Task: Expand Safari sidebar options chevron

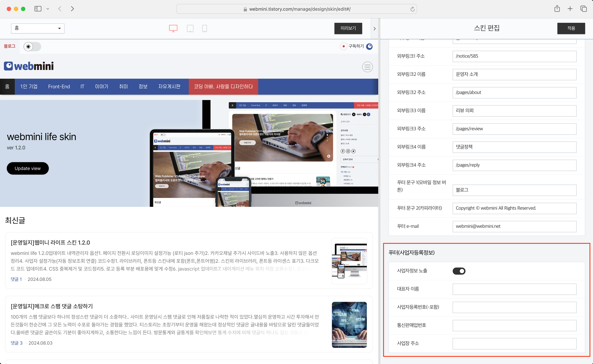Action: pyautogui.click(x=48, y=9)
